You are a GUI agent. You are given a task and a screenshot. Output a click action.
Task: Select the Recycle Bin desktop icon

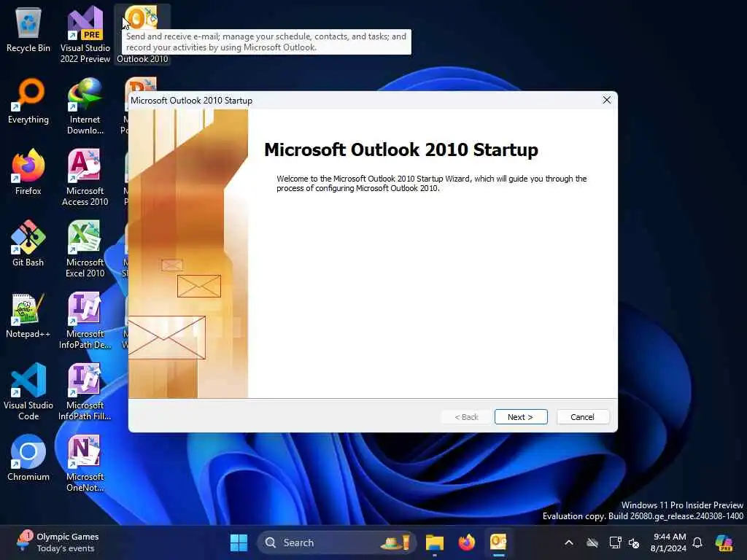[28, 31]
